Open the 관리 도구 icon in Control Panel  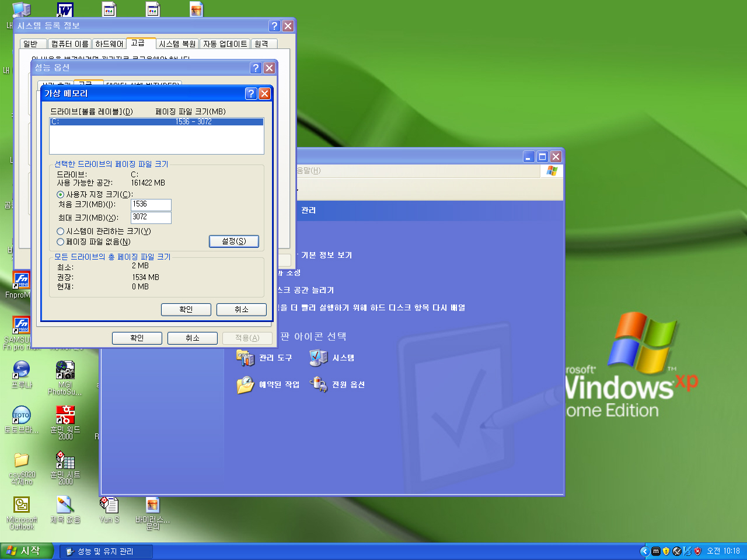click(246, 358)
